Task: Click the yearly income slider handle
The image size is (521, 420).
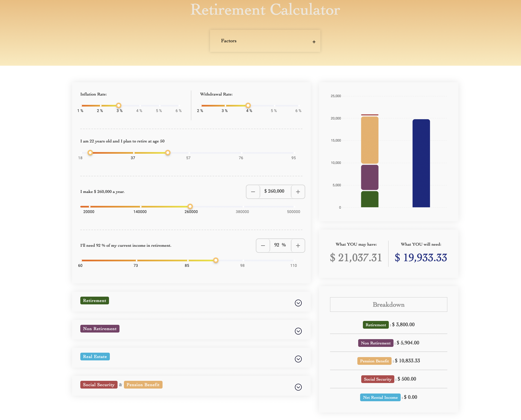Action: click(x=190, y=206)
